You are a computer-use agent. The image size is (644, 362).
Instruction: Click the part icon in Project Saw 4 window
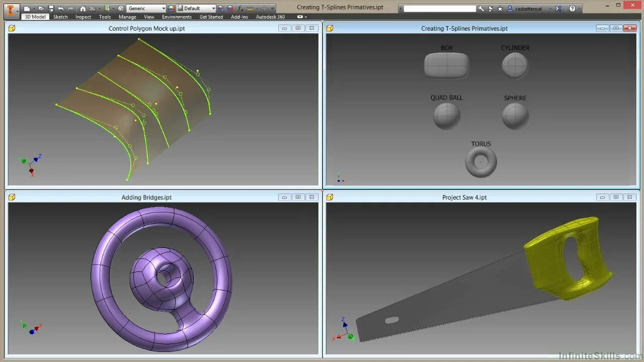click(330, 197)
